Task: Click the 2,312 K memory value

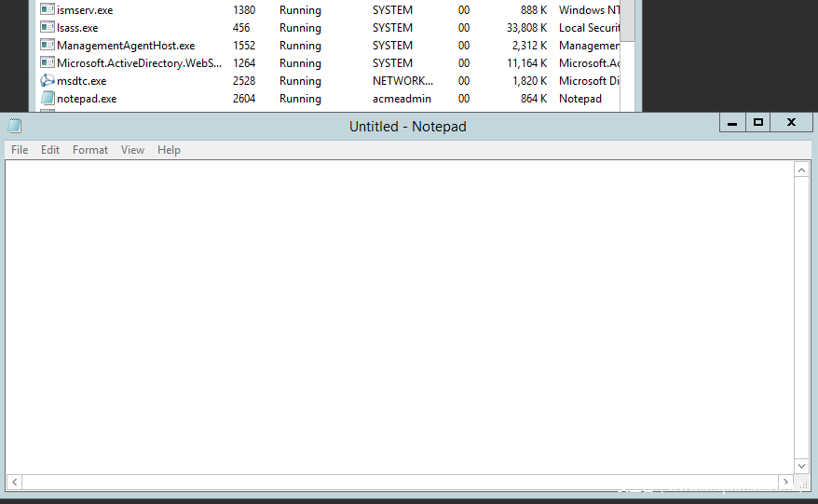Action: click(529, 46)
